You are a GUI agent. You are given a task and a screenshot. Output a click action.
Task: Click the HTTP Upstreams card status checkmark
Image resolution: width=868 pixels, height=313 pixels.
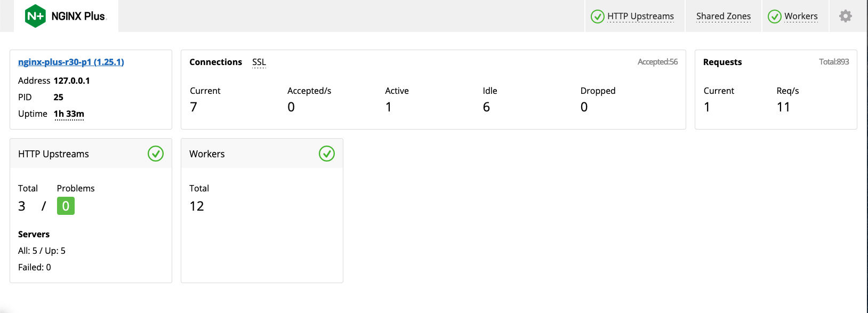pyautogui.click(x=156, y=154)
